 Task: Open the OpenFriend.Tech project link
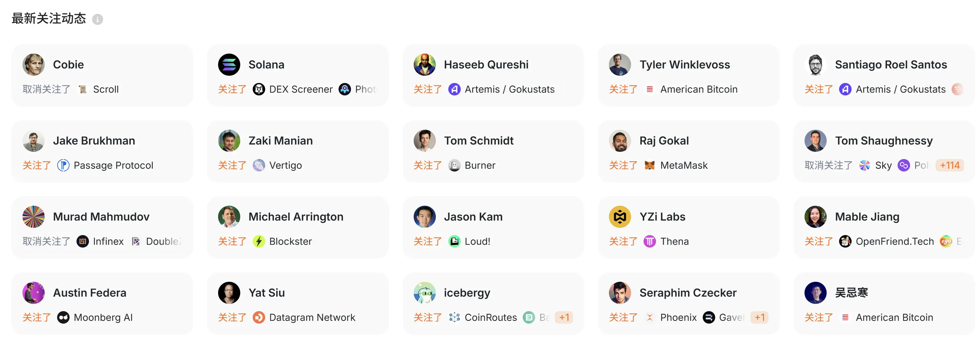pyautogui.click(x=894, y=241)
